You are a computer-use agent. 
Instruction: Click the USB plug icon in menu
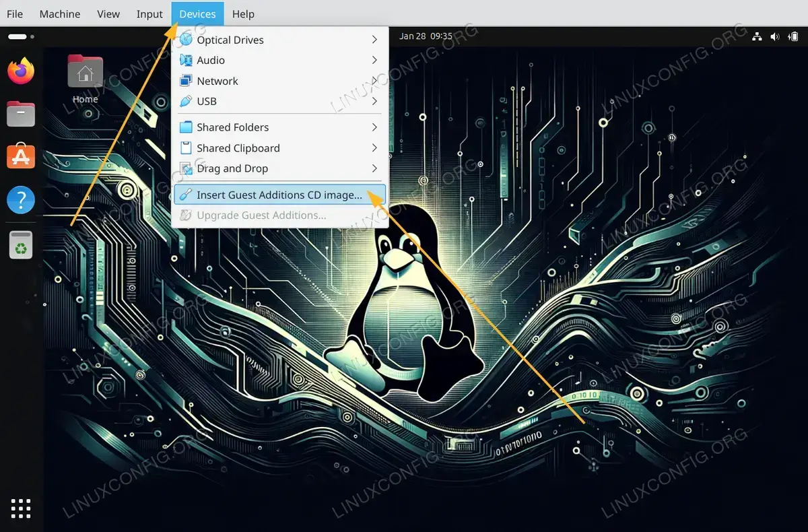click(186, 101)
